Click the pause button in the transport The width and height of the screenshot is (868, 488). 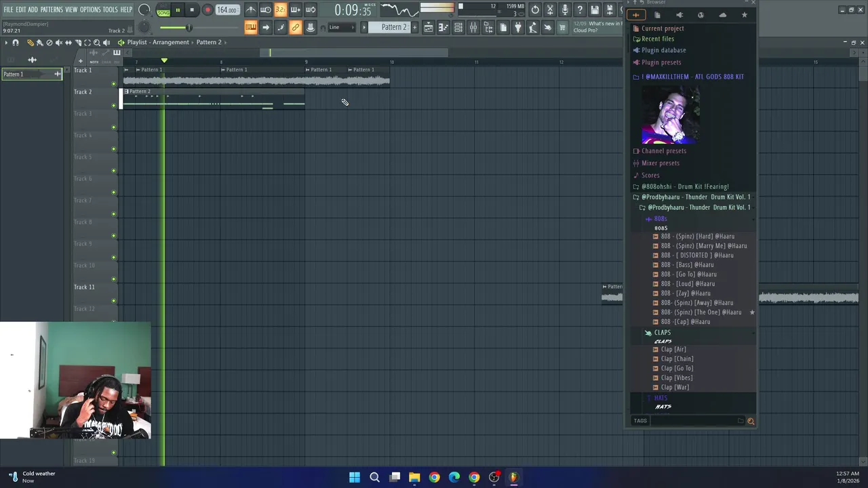178,10
